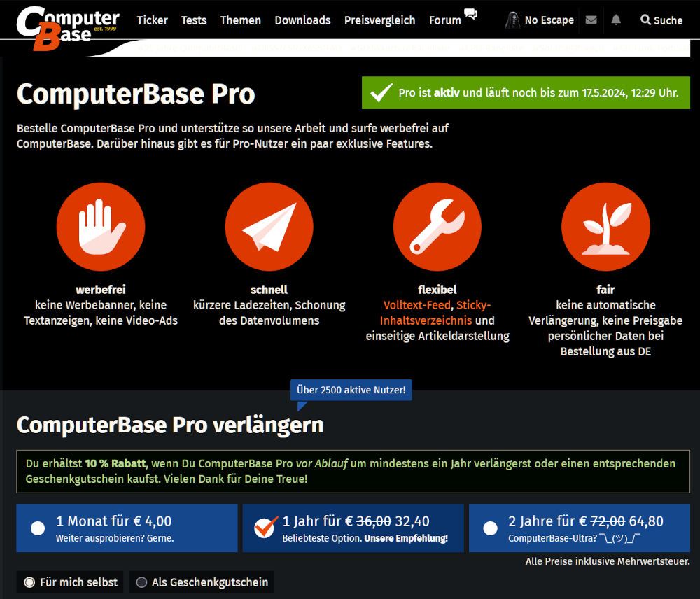Screen dimensions: 700x599
Task: Click the flexibel wrench icon
Action: (437, 227)
